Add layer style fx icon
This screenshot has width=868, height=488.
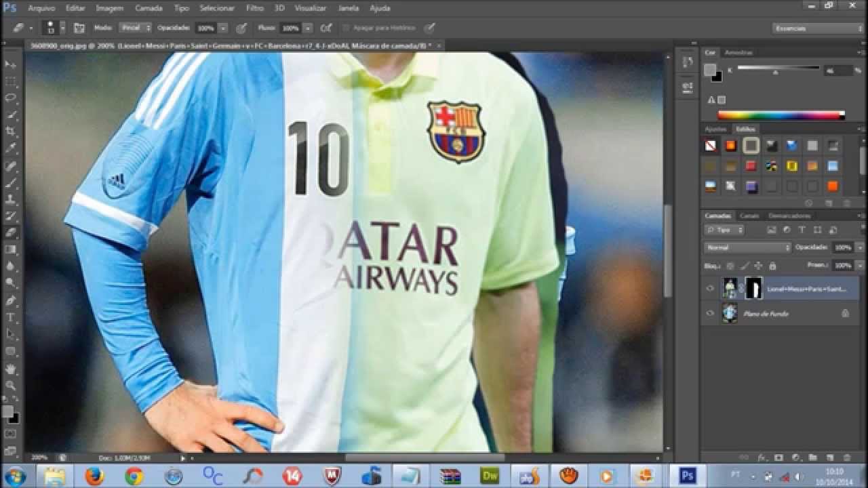click(x=762, y=458)
